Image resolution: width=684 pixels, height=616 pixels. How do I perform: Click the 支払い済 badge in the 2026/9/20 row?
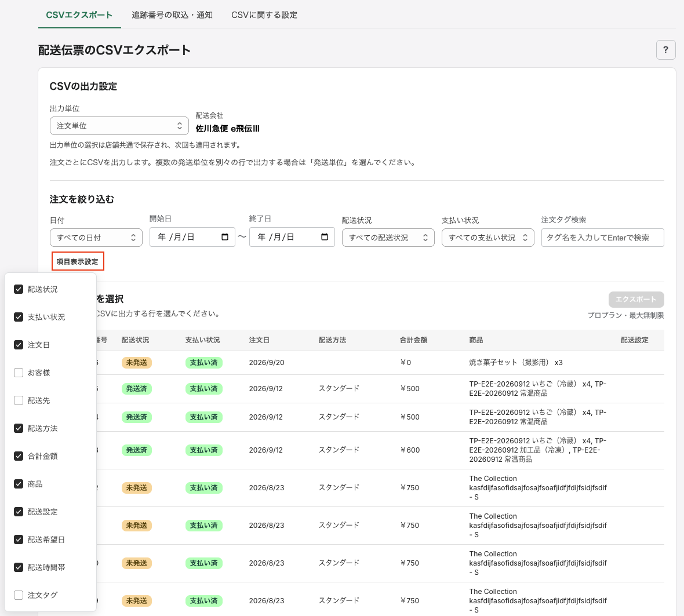tap(203, 363)
